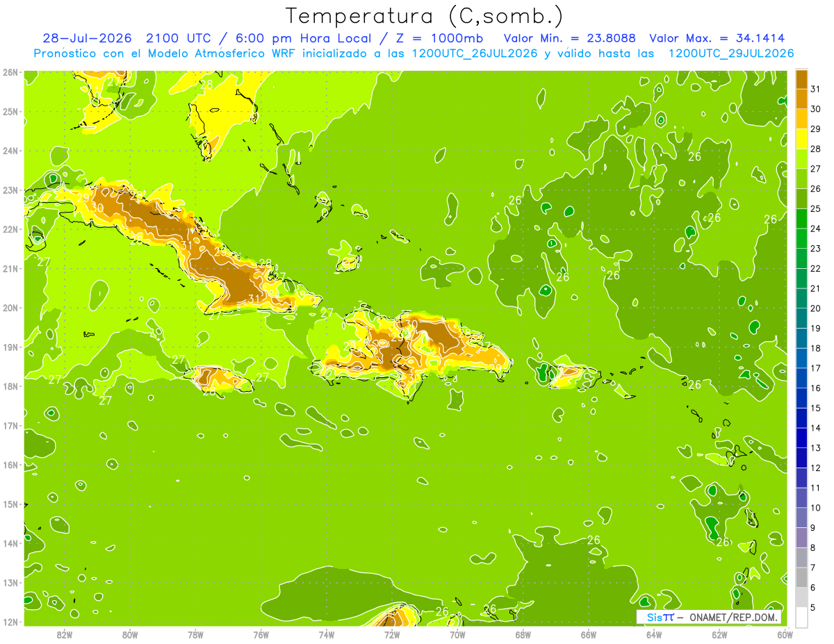Click longitude label 76W

coord(261,634)
